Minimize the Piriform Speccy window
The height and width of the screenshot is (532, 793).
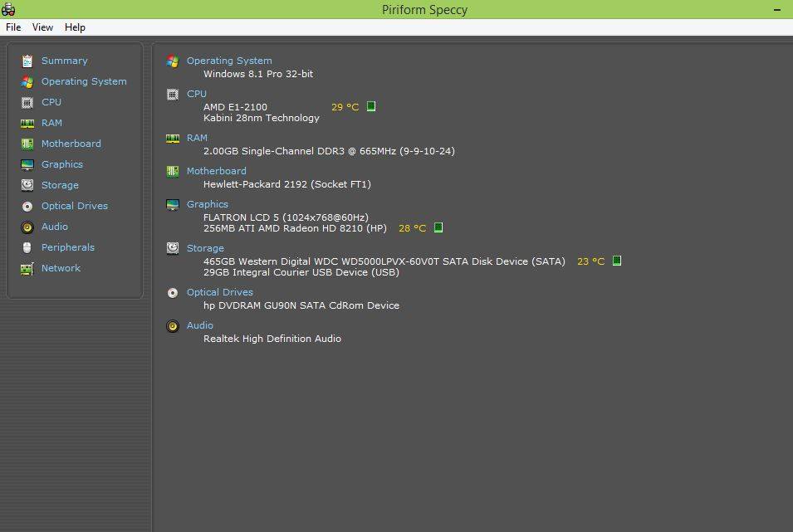point(777,10)
